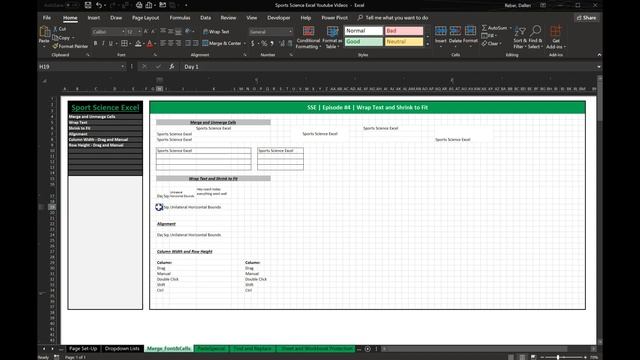Switch to the Insert ribbon tab
The height and width of the screenshot is (360, 640).
93,18
